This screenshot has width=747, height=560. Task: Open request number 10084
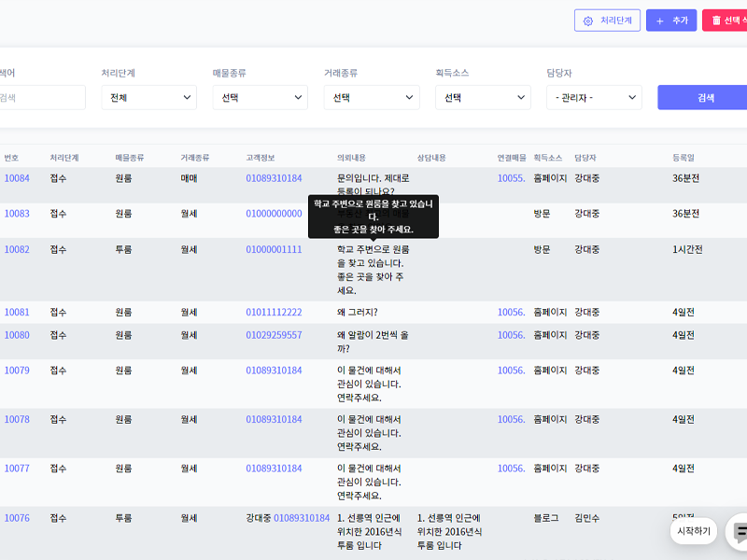17,178
